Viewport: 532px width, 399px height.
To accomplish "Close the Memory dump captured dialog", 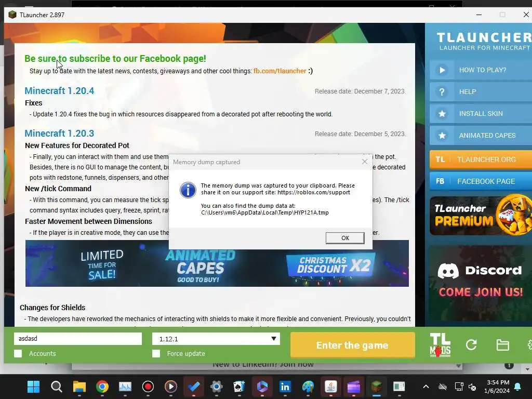I will tap(365, 162).
